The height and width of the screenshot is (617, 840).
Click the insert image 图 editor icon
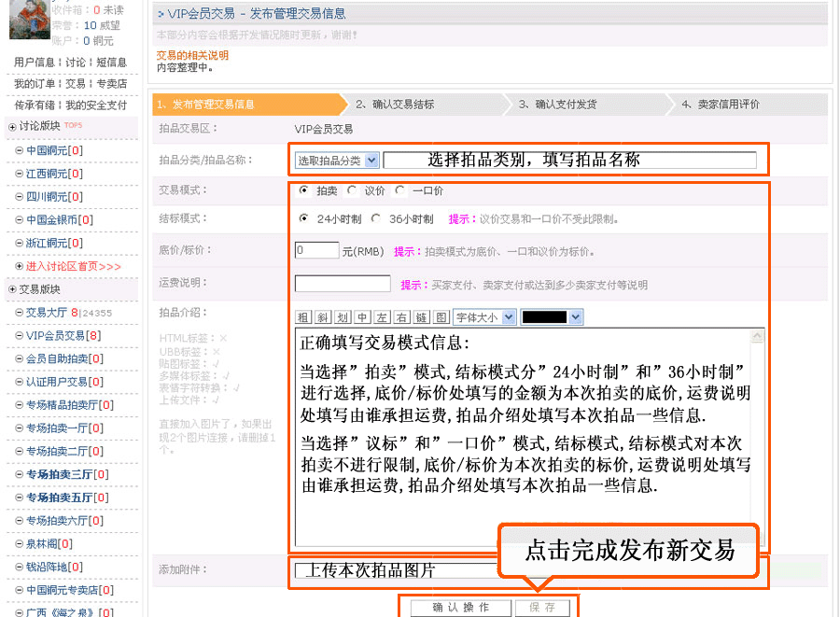[x=441, y=317]
